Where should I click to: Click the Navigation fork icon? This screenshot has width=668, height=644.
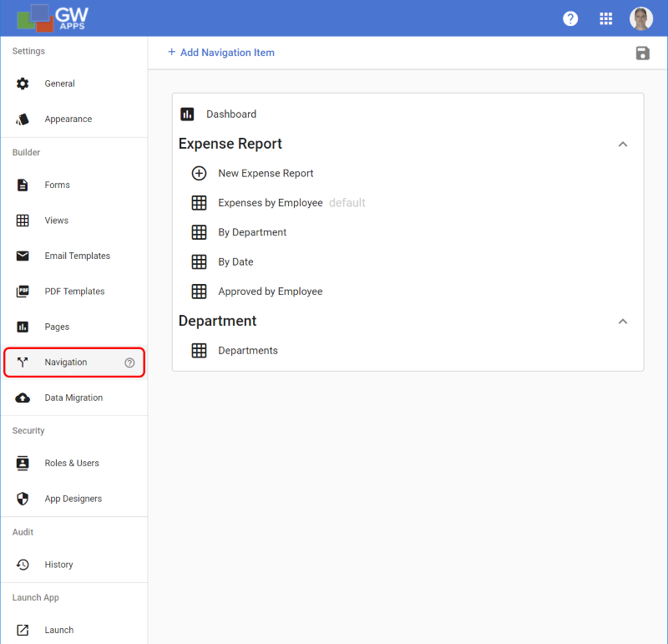tap(23, 363)
